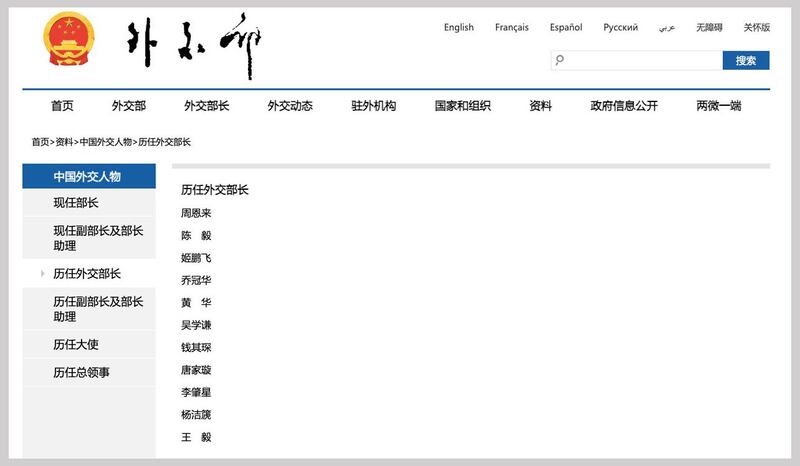Open 资料 navigation menu item
Viewport: 800px width, 466px height.
click(540, 106)
